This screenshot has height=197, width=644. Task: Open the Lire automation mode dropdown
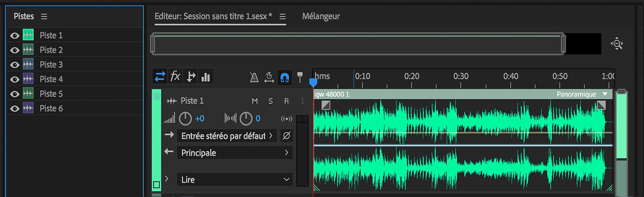coord(235,179)
